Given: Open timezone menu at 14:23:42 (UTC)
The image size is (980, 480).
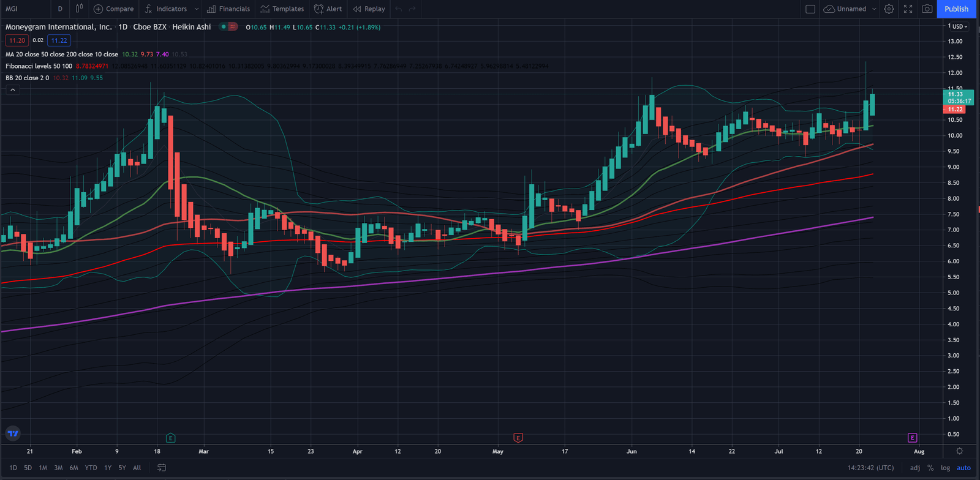Looking at the screenshot, I should coord(870,468).
